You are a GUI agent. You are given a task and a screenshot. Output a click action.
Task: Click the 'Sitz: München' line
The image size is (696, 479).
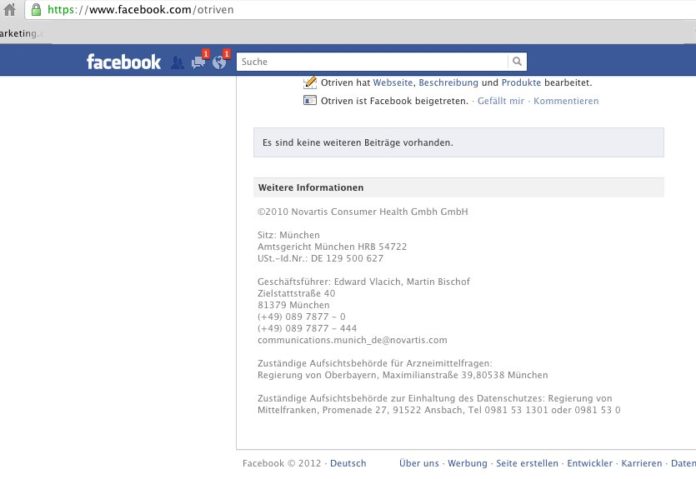click(289, 235)
